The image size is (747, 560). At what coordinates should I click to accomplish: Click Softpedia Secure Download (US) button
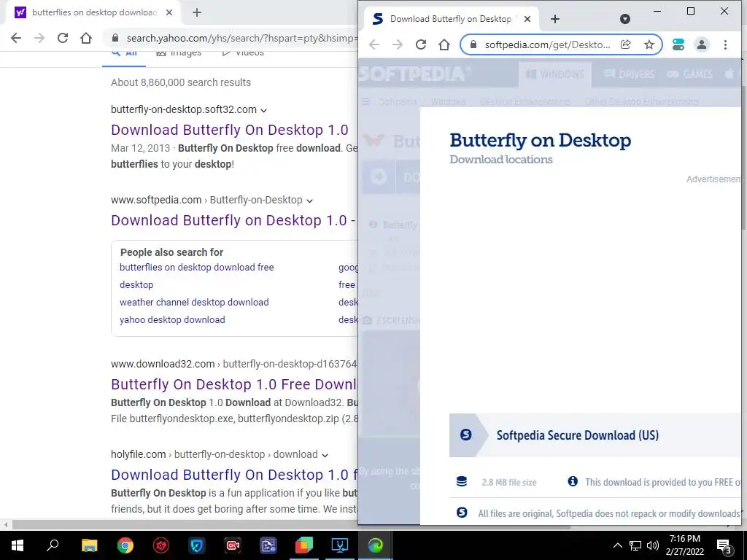[x=595, y=435]
